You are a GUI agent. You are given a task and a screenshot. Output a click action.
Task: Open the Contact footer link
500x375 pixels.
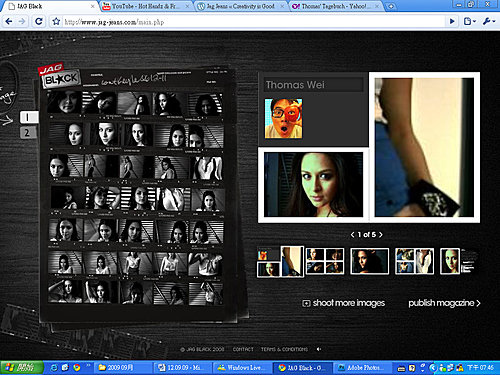coord(243,349)
